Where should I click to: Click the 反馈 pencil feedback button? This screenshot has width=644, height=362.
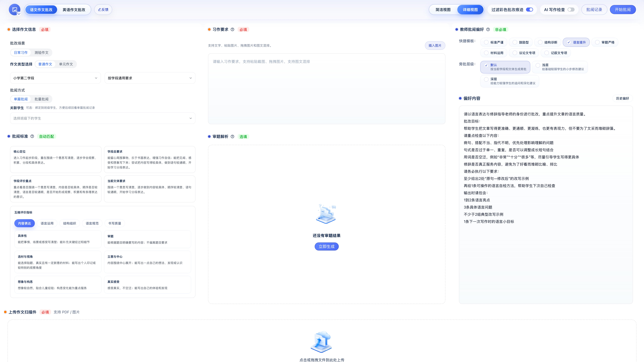pyautogui.click(x=103, y=10)
